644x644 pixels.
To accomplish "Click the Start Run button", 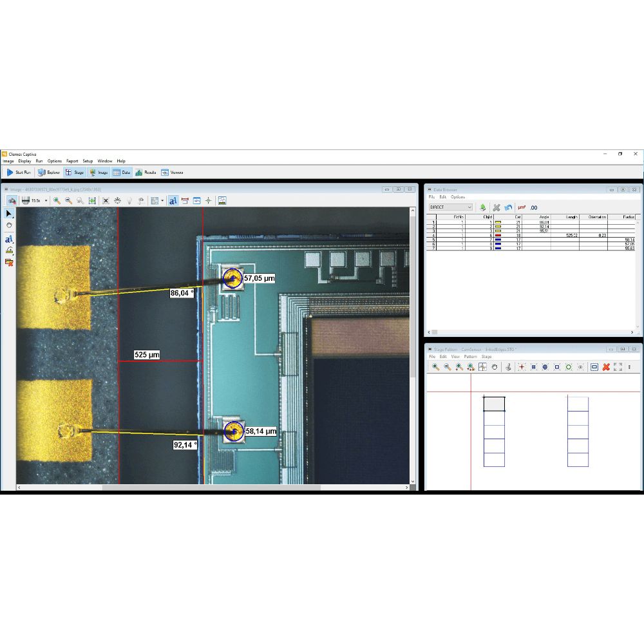I will tap(19, 173).
